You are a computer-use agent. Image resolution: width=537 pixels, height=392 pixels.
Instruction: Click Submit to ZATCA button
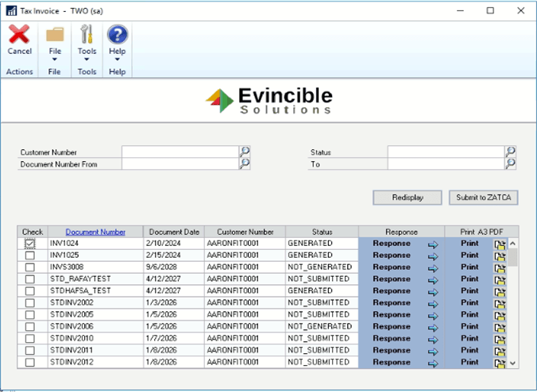click(483, 198)
